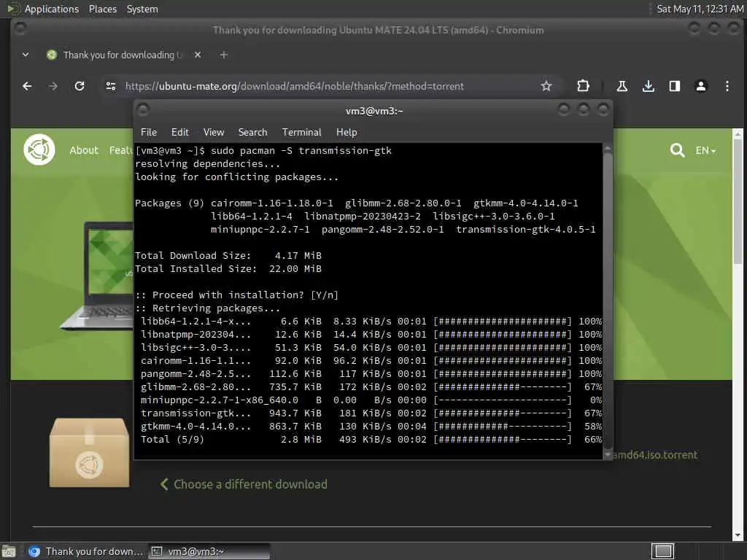
Task: Open the EN language dropdown
Action: (x=705, y=150)
